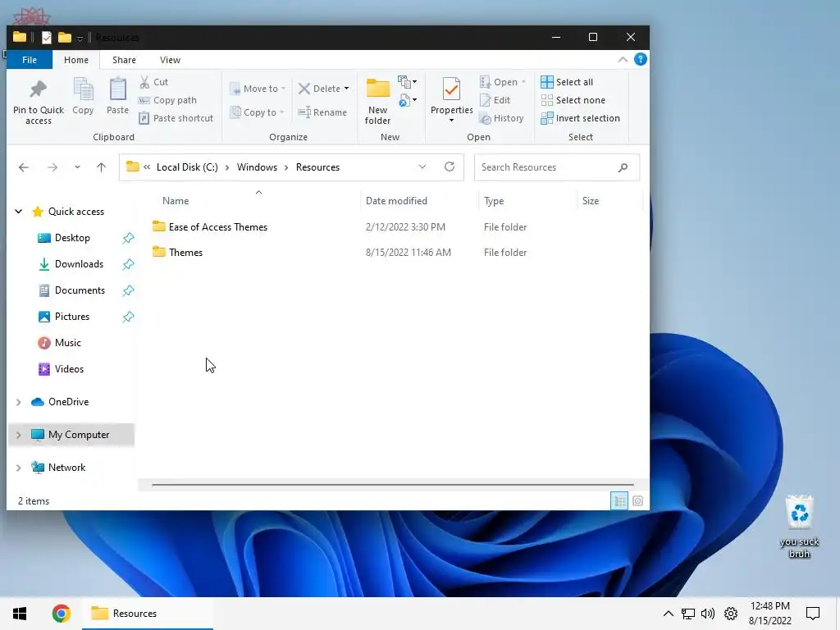Click Open in the Open group

pyautogui.click(x=503, y=82)
